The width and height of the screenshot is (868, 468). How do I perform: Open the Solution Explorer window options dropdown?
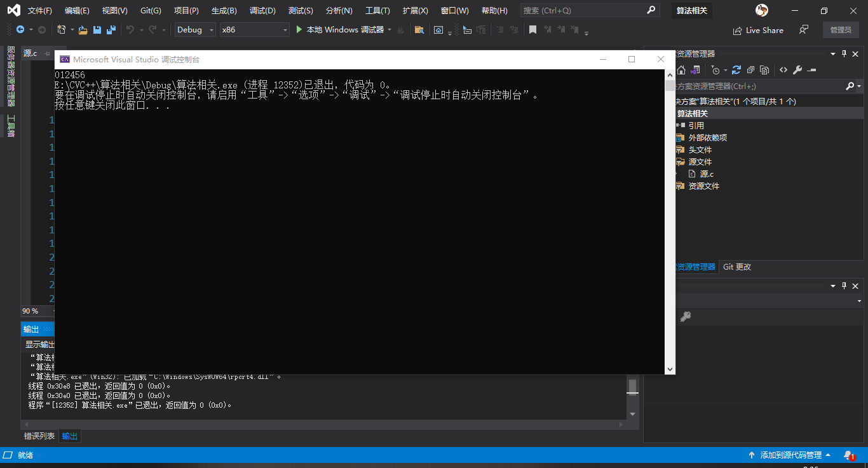pos(834,54)
